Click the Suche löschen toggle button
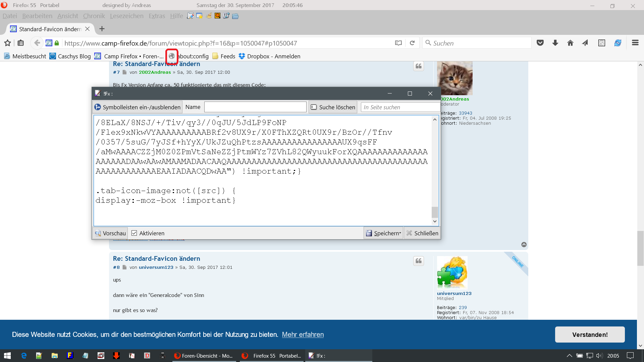 333,107
